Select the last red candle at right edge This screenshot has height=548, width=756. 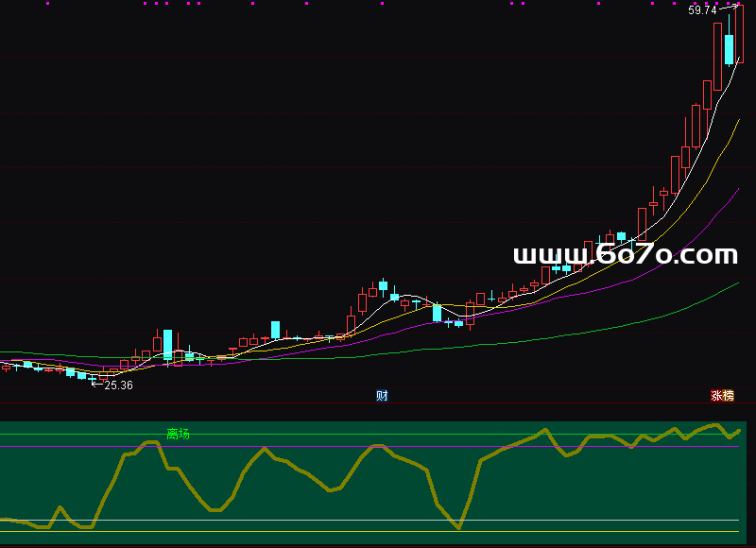(740, 33)
